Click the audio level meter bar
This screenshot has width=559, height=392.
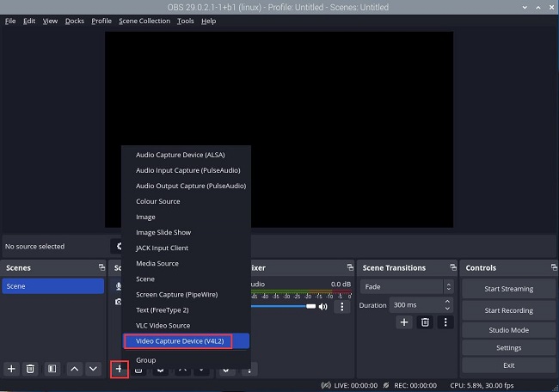301,291
